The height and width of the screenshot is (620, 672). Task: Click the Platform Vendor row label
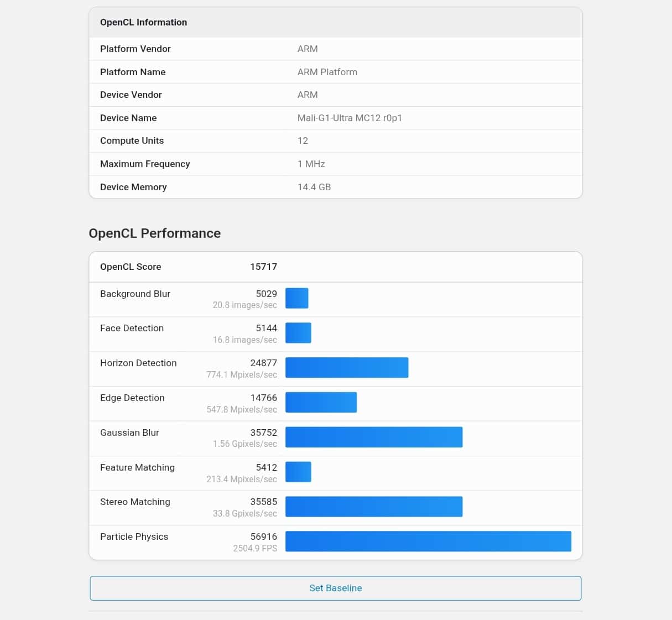(x=136, y=49)
